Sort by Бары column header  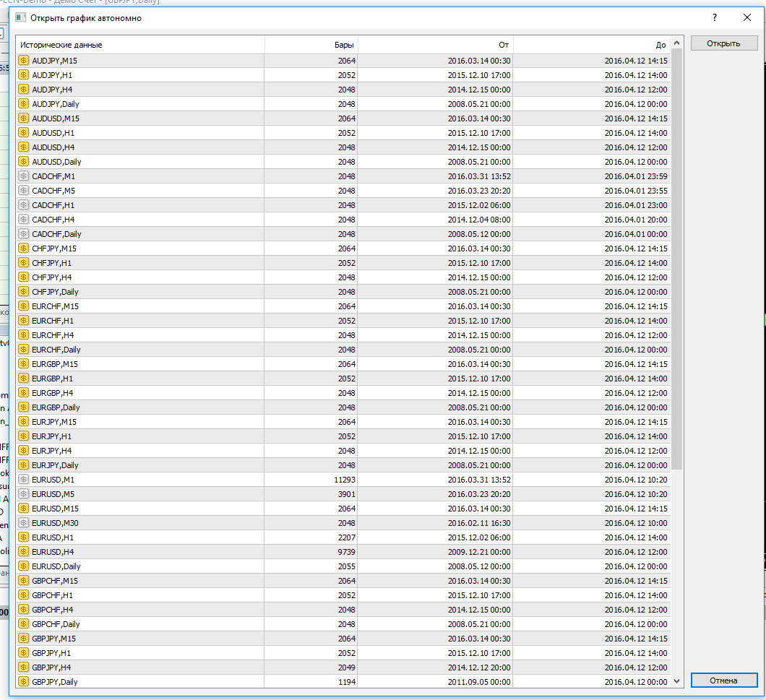pyautogui.click(x=311, y=45)
